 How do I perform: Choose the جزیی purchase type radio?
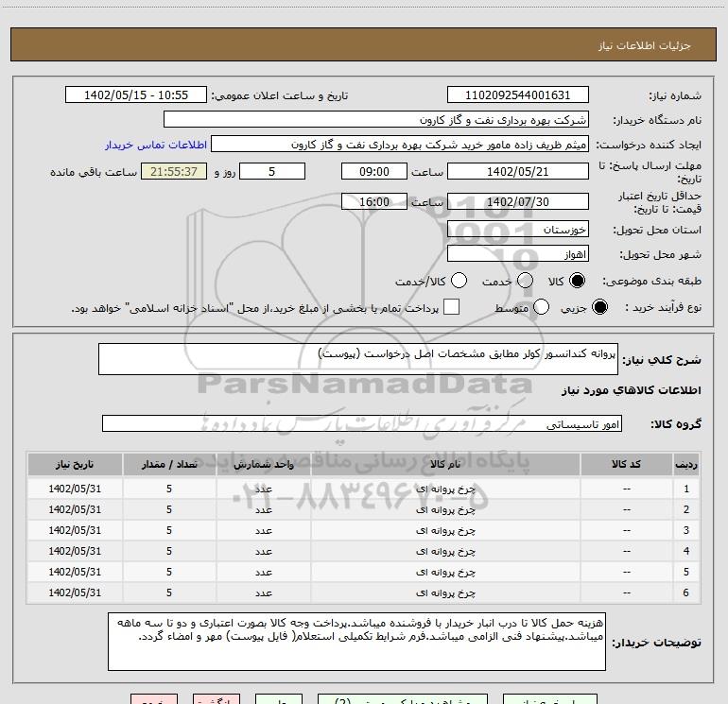(599, 307)
